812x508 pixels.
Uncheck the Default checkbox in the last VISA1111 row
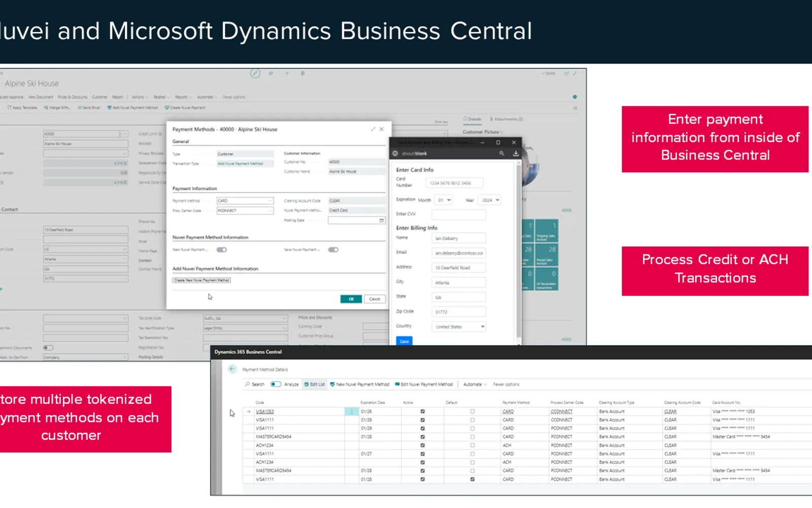tap(472, 479)
